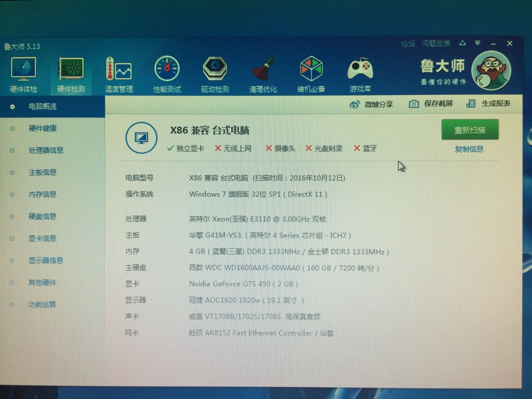Image resolution: width=532 pixels, height=399 pixels.
Task: Click the 无线上网 feature indicator
Action: tap(233, 148)
